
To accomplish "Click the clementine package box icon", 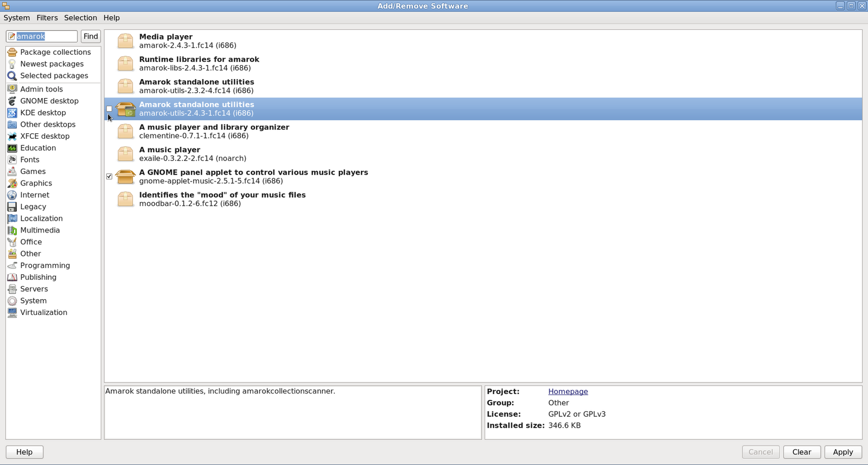I will tap(125, 131).
